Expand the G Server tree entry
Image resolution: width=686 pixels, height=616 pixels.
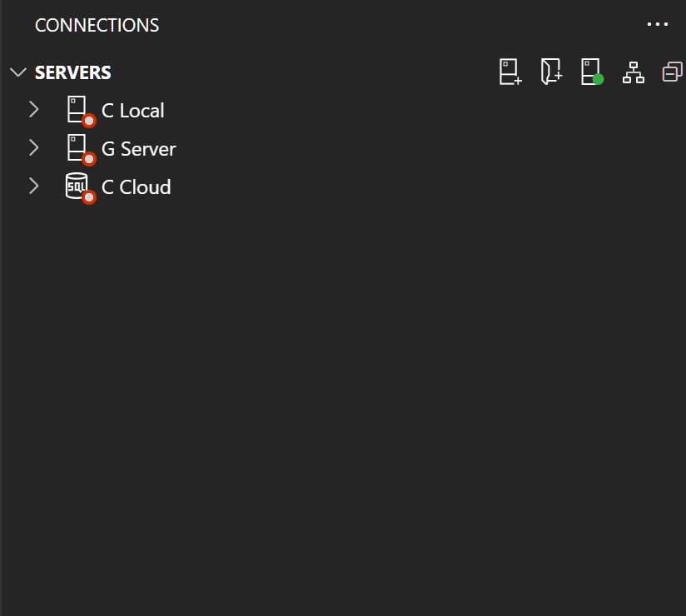coord(33,147)
